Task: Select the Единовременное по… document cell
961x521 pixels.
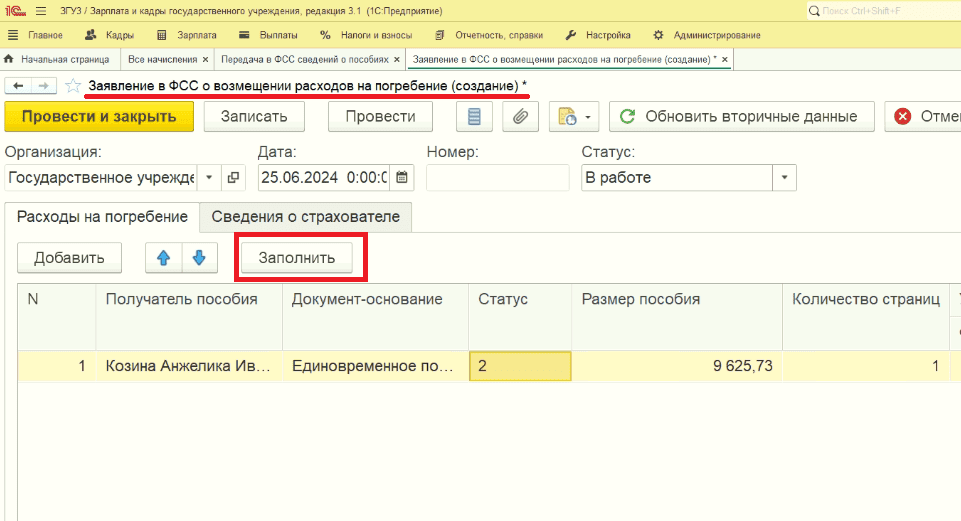Action: [375, 366]
